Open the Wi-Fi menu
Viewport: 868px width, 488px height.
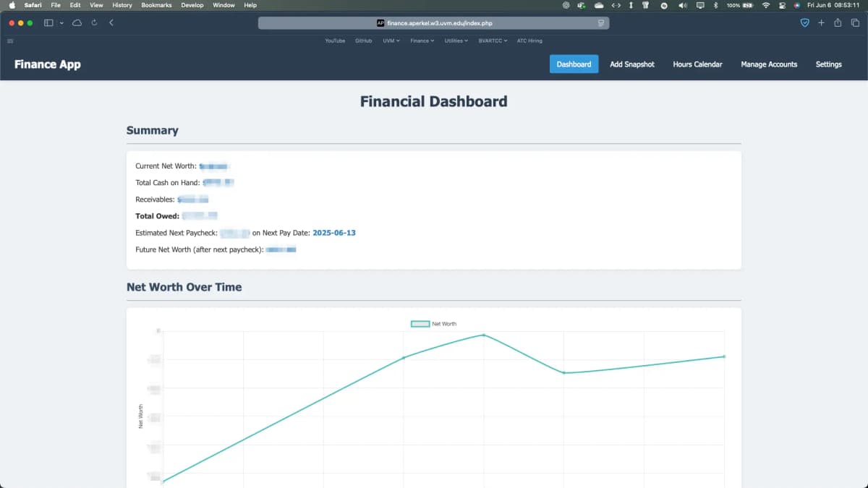pos(765,5)
